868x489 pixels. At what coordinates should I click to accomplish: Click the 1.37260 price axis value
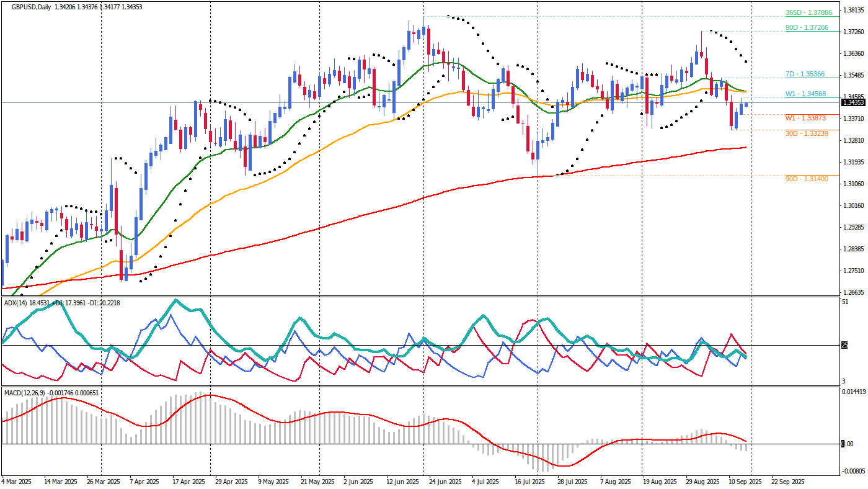click(854, 32)
